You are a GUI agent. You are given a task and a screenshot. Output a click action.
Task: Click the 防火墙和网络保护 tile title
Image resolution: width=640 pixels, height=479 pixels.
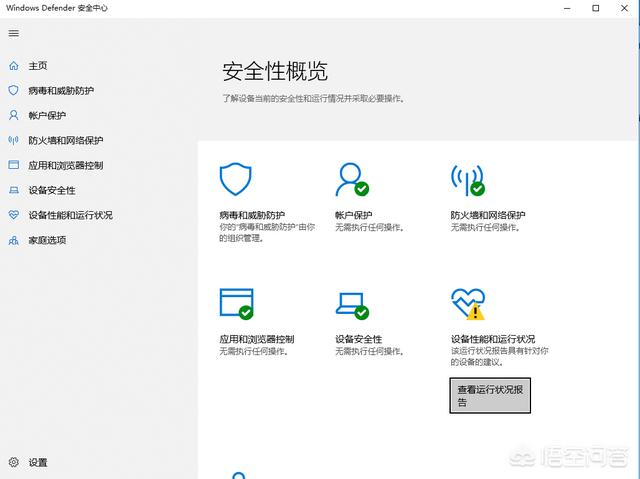coord(488,215)
